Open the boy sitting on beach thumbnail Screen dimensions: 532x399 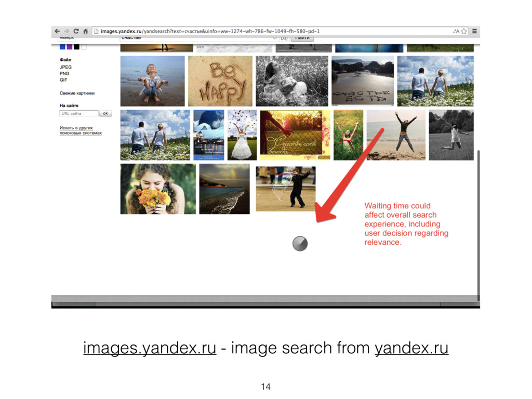[x=153, y=81]
